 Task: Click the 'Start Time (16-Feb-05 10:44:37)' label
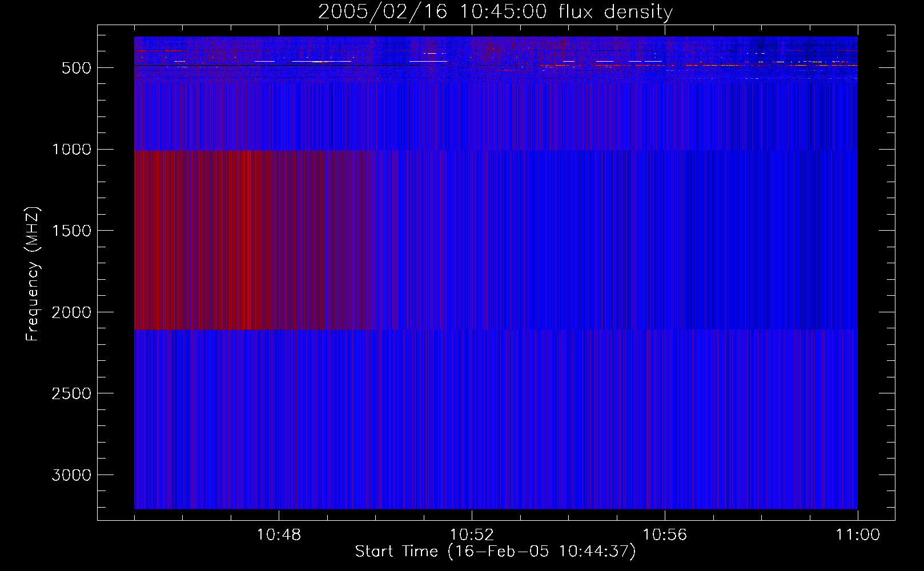pyautogui.click(x=495, y=552)
